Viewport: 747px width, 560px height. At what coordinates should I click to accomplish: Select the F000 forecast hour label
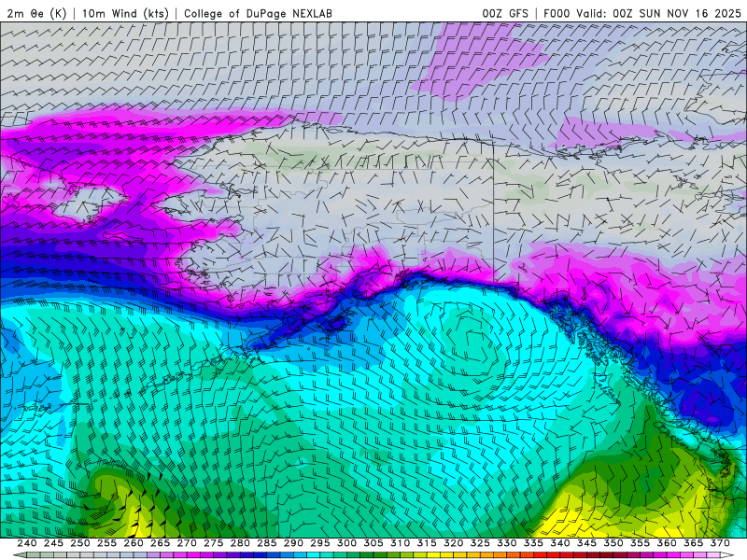pyautogui.click(x=557, y=13)
